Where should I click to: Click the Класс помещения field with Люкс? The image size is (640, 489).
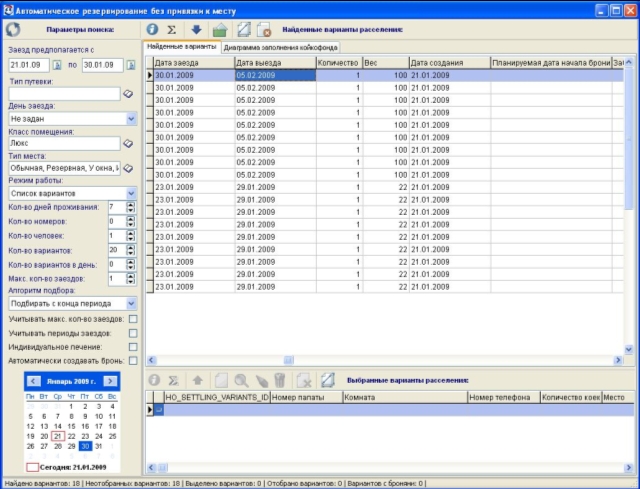click(64, 143)
